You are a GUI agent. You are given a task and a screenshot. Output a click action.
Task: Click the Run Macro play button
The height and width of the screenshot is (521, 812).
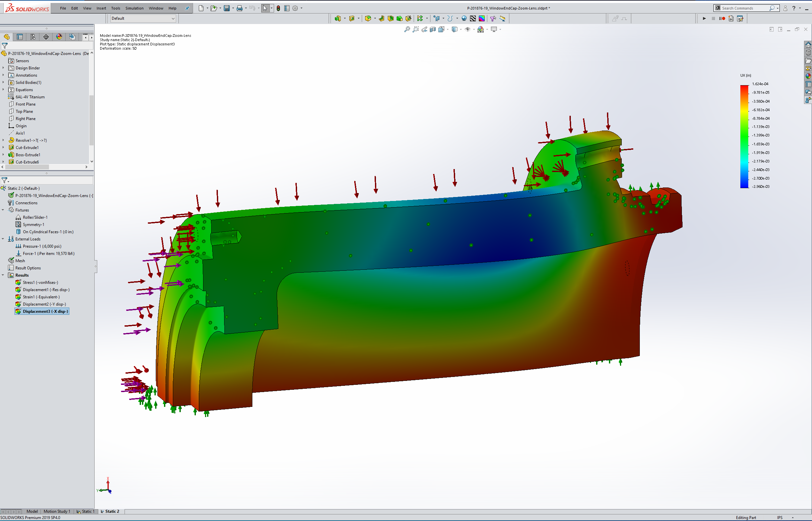coord(705,19)
